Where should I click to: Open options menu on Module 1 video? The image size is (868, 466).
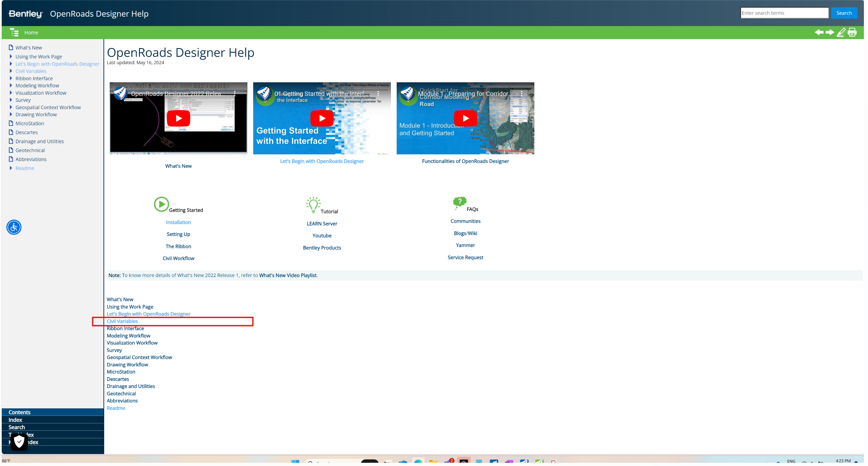[522, 94]
